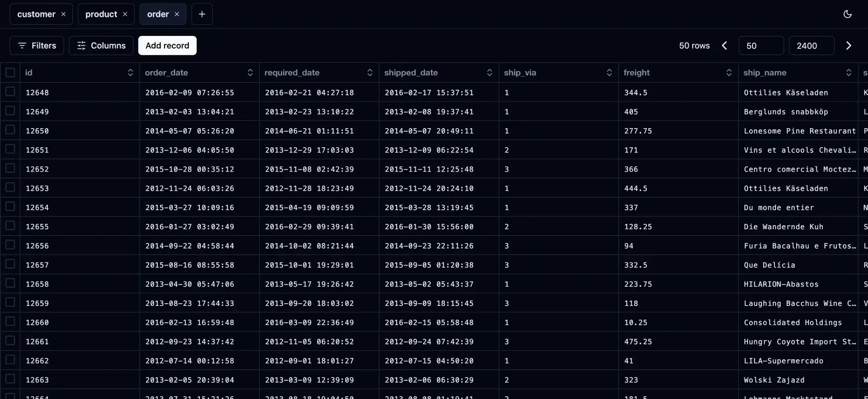Edit the row limit field showing 50
The width and height of the screenshot is (868, 399).
click(761, 46)
